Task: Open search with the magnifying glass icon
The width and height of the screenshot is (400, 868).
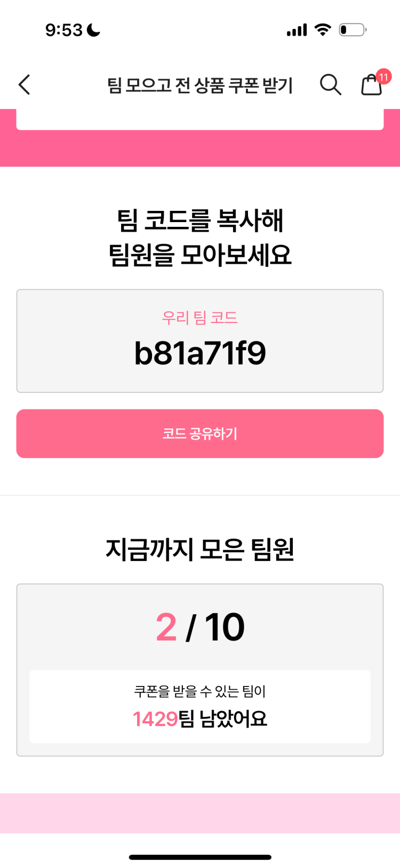Action: tap(330, 84)
